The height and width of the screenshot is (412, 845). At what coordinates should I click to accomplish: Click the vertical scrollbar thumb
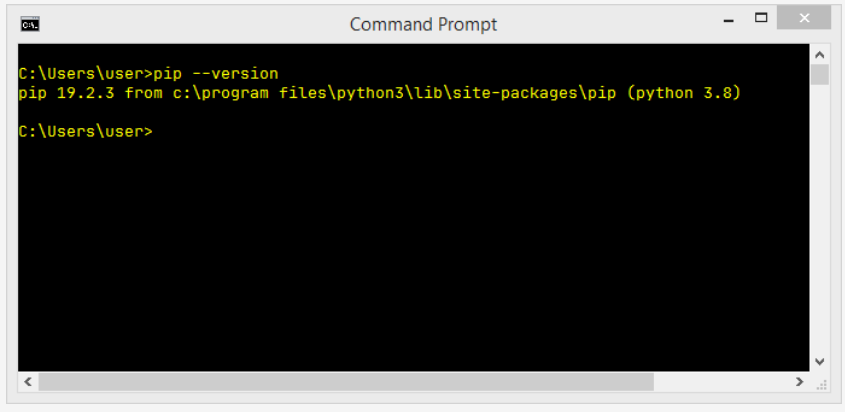click(820, 75)
